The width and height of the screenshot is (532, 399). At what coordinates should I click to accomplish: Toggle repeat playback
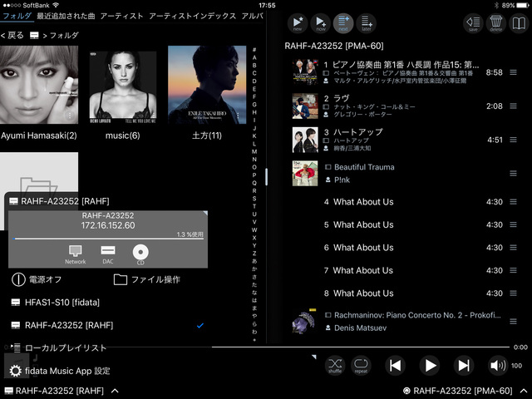coord(361,366)
